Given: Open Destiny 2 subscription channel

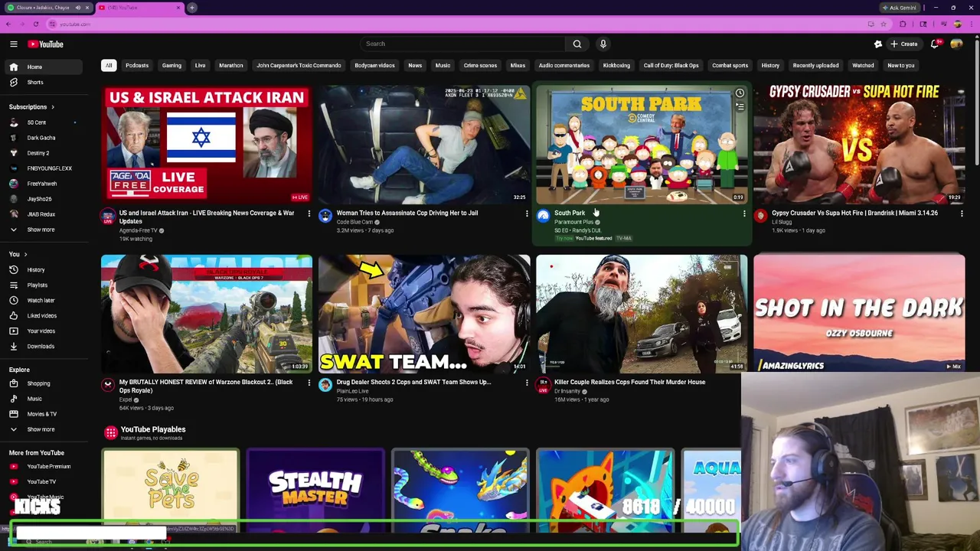Looking at the screenshot, I should click(x=43, y=153).
